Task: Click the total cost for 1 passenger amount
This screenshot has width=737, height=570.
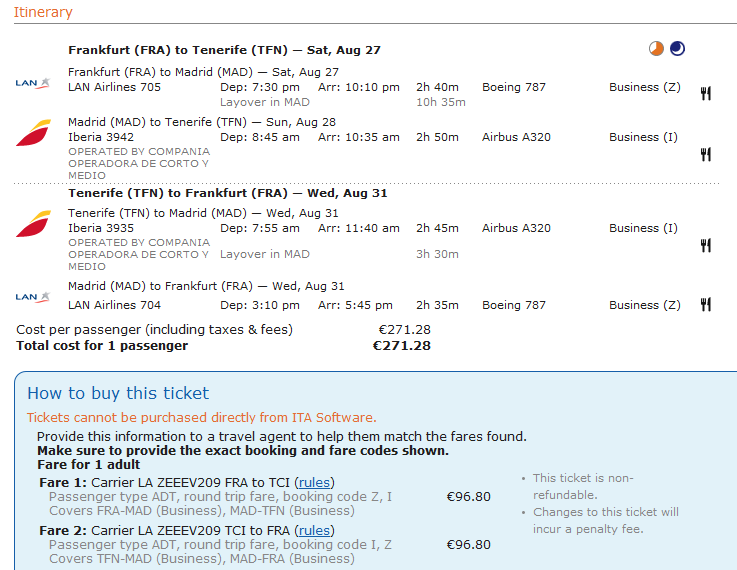Action: click(401, 346)
